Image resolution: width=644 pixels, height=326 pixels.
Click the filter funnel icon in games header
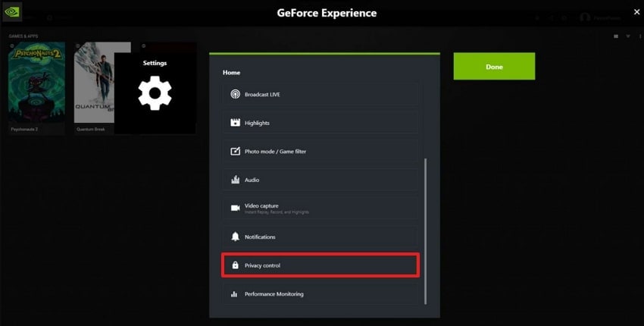[628, 36]
